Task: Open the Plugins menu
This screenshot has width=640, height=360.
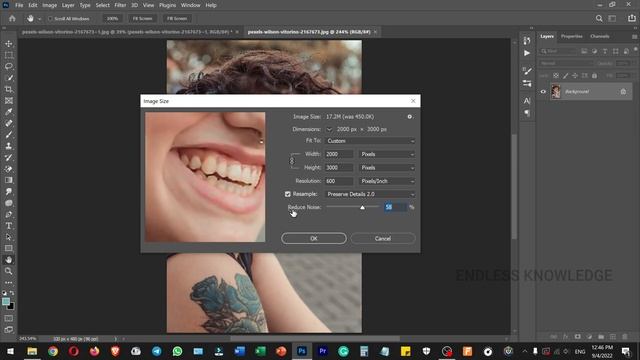Action: coord(167,5)
